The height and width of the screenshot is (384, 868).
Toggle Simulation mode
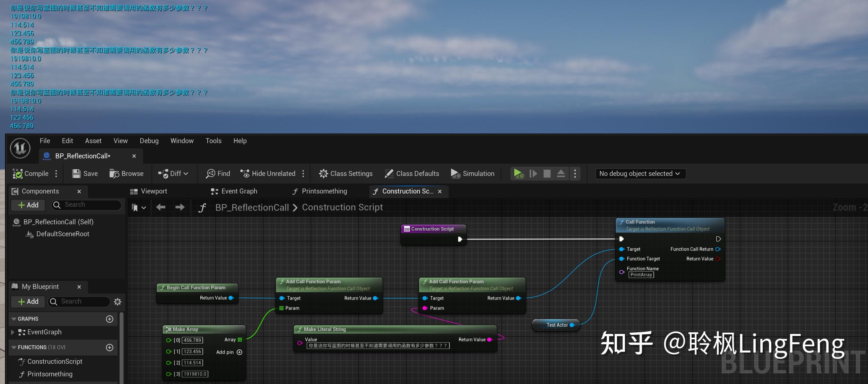472,174
